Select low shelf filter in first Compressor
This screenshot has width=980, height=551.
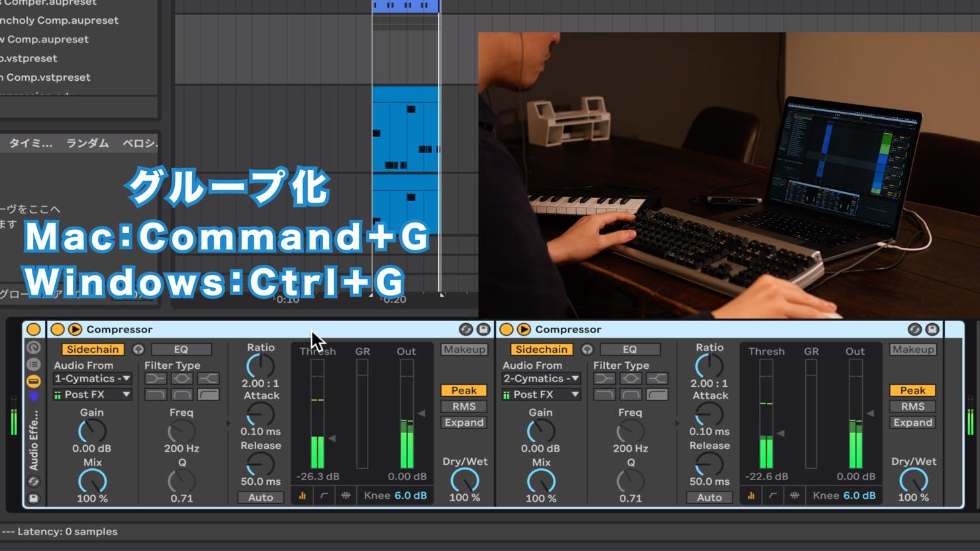coord(156,378)
